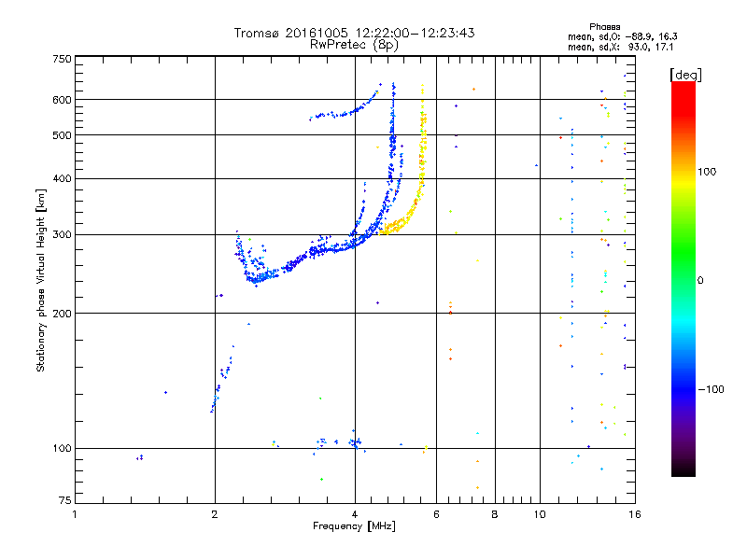Click the "4" frequency axis tick label

[355, 514]
